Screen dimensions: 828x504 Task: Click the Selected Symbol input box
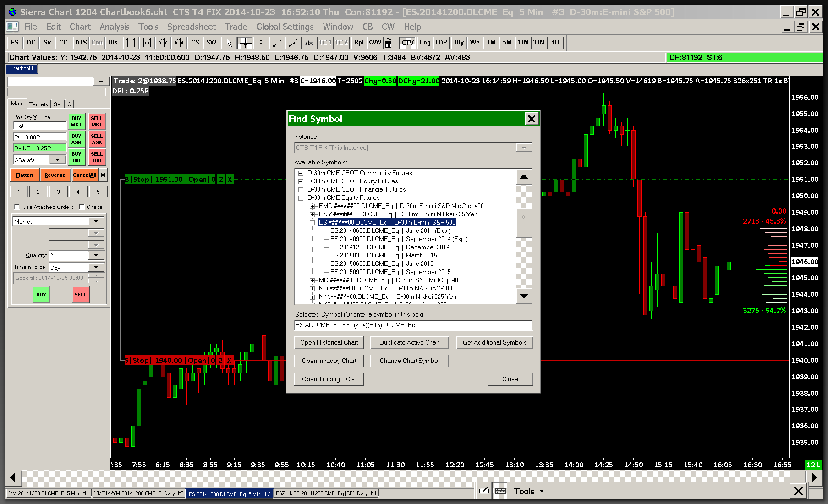tap(413, 325)
